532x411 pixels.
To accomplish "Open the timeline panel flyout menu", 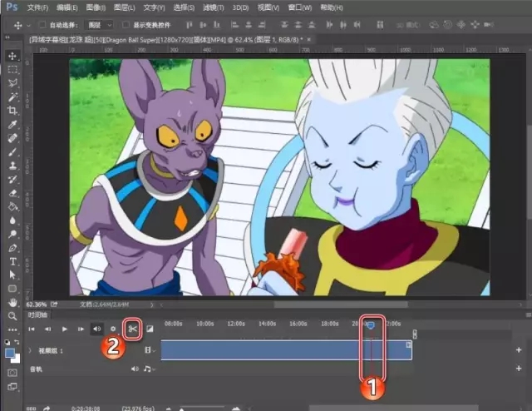I will 529,315.
